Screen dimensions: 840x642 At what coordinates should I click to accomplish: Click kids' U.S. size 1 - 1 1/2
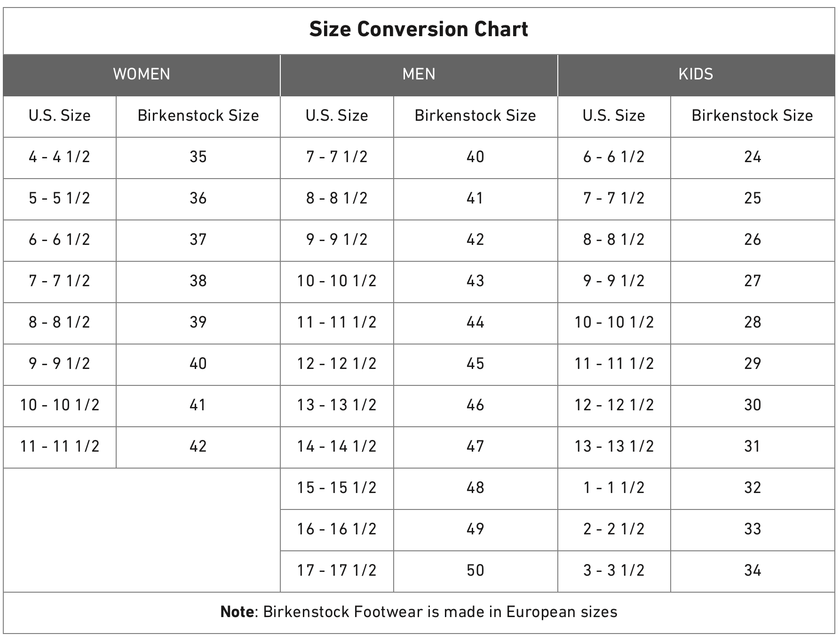(x=614, y=488)
